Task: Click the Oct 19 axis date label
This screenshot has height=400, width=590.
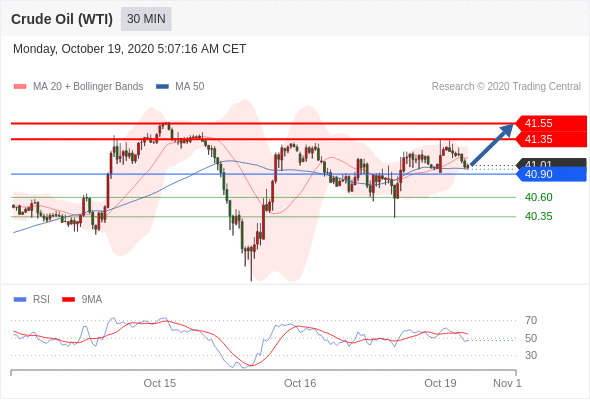Action: click(x=440, y=383)
